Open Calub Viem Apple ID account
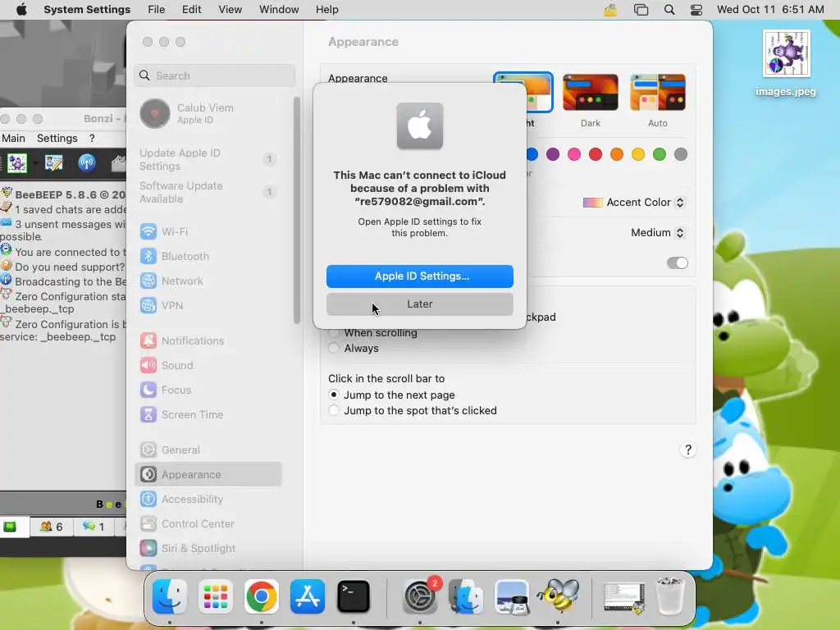This screenshot has height=630, width=840. [x=208, y=113]
